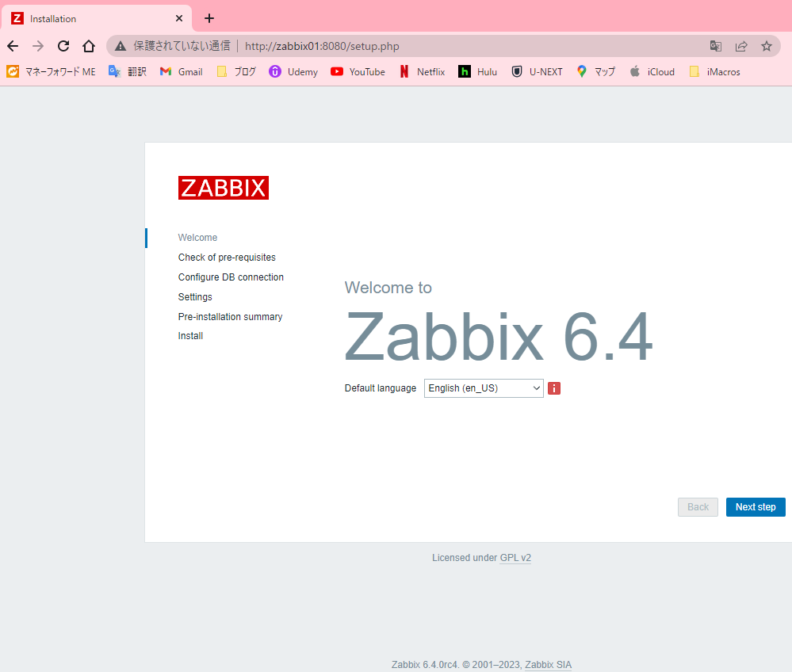792x672 pixels.
Task: Select Configure DB connection step
Action: click(231, 277)
